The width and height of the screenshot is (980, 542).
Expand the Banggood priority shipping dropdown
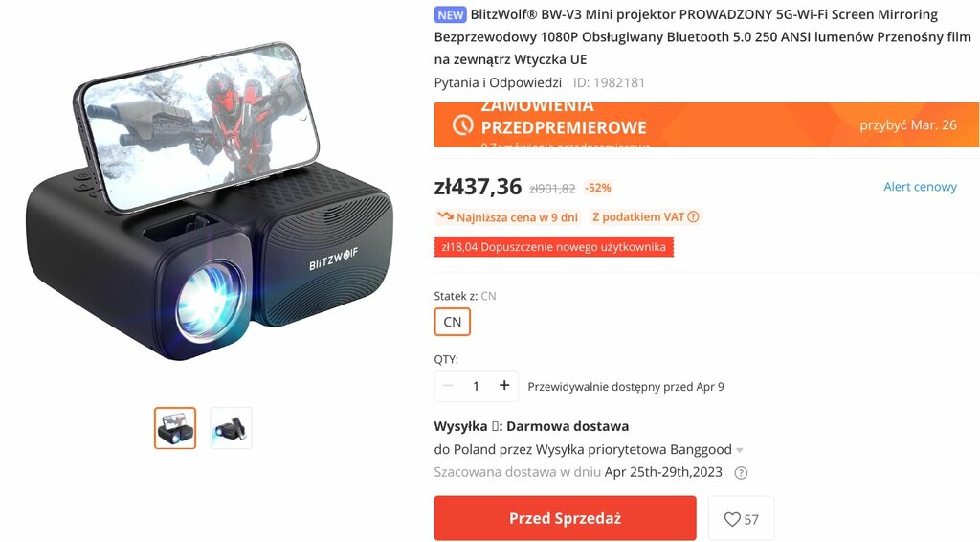pos(740,450)
